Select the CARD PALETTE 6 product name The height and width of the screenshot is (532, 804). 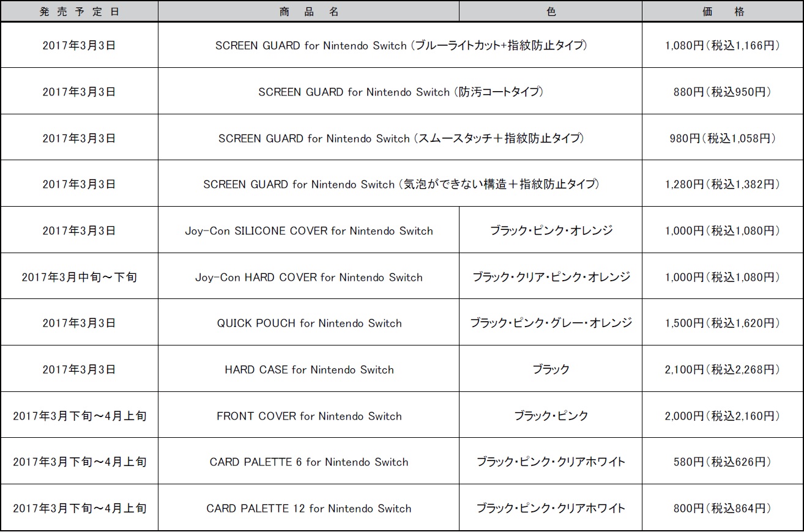click(x=308, y=462)
